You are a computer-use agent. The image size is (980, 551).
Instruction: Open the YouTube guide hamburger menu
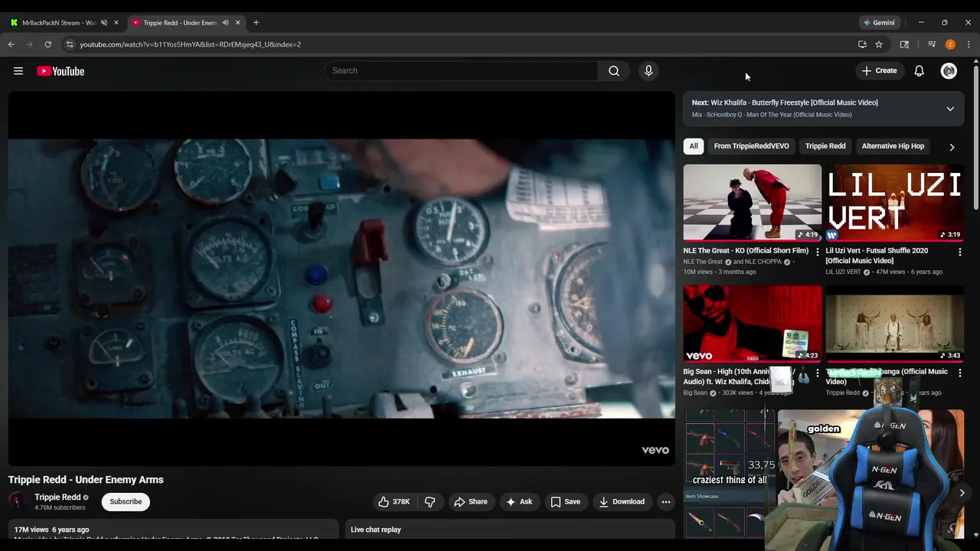point(18,71)
